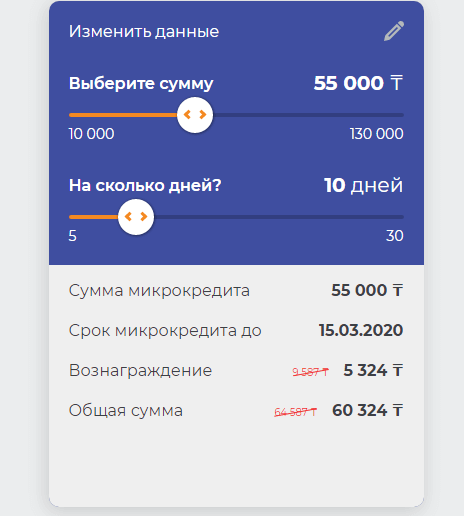Click left arrow on amount slider knob
The height and width of the screenshot is (516, 464).
click(187, 115)
